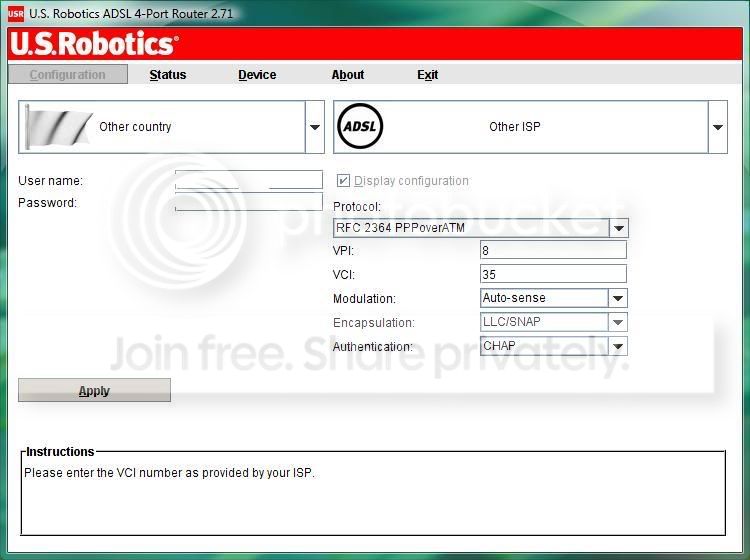Click window title U.S. Robotics ADSL 4-Port Router

tap(131, 13)
